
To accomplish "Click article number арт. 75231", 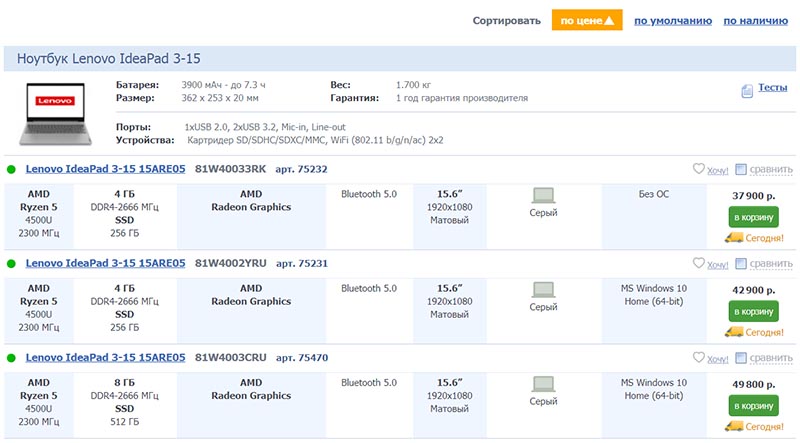I will pos(302,264).
